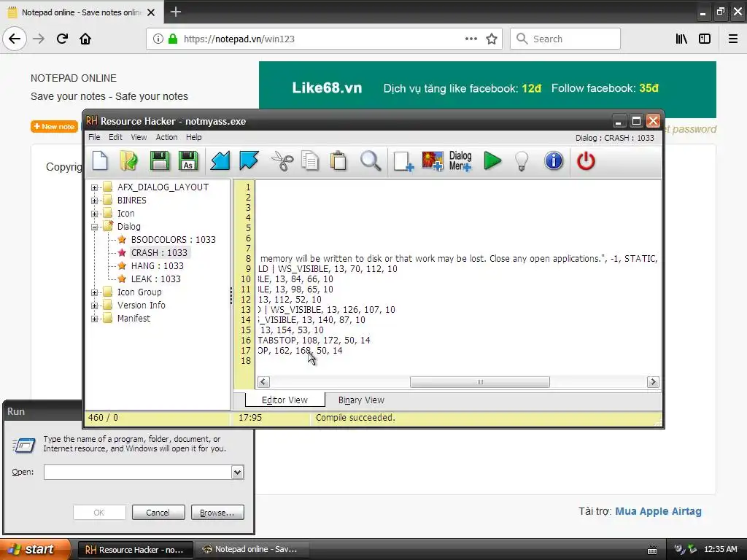Image resolution: width=747 pixels, height=560 pixels.
Task: Switch to the Editor View tab
Action: (285, 400)
